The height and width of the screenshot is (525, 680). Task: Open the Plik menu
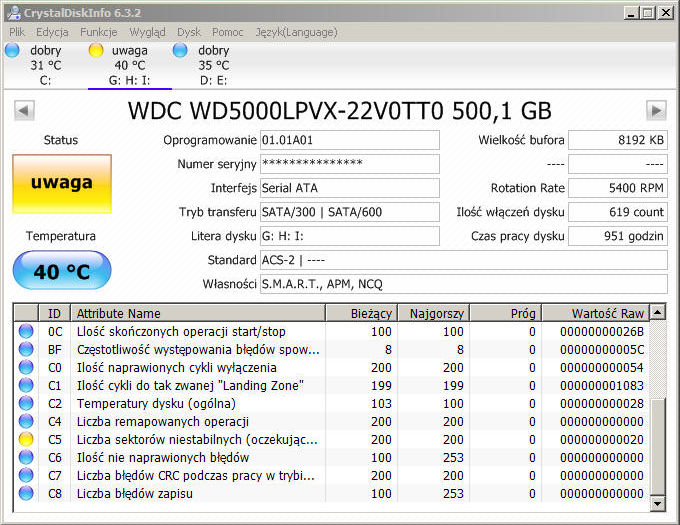click(17, 32)
